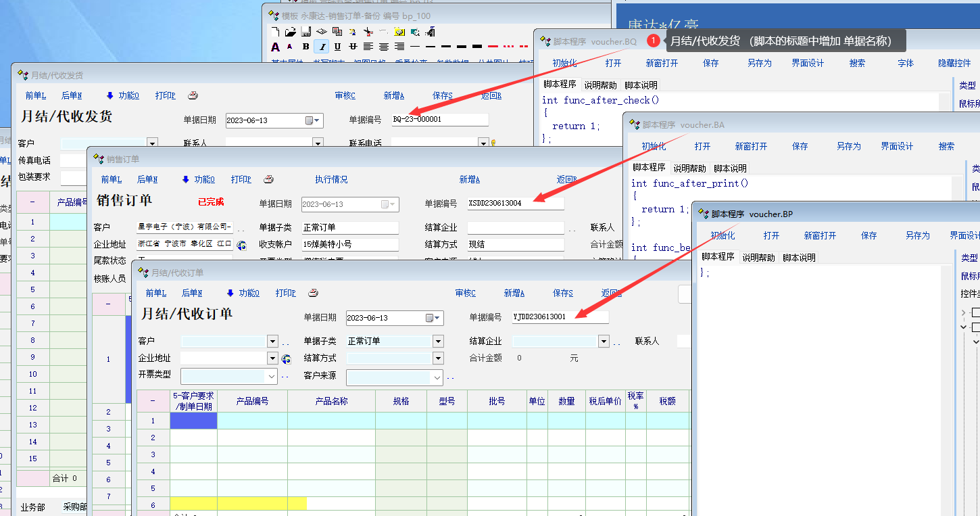Image resolution: width=980 pixels, height=516 pixels.
Task: Click the new document icon in template toolbar
Action: pyautogui.click(x=275, y=32)
